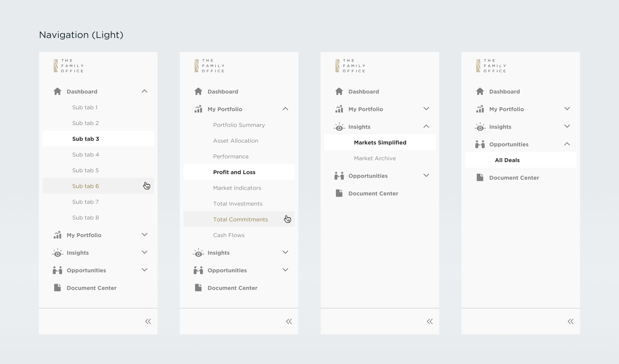The width and height of the screenshot is (619, 364).
Task: Click the Dashboard home icon above Sub tab 1
Action: pyautogui.click(x=57, y=91)
